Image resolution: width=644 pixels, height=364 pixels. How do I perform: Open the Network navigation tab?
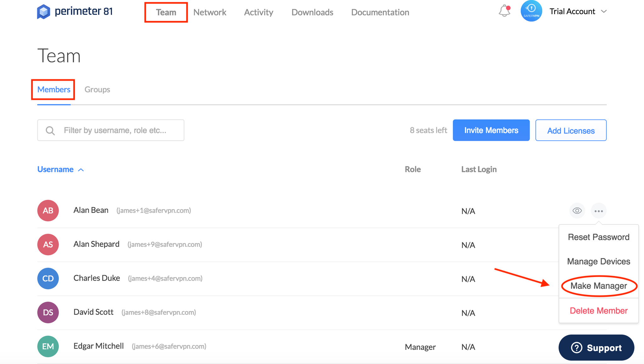click(x=210, y=12)
